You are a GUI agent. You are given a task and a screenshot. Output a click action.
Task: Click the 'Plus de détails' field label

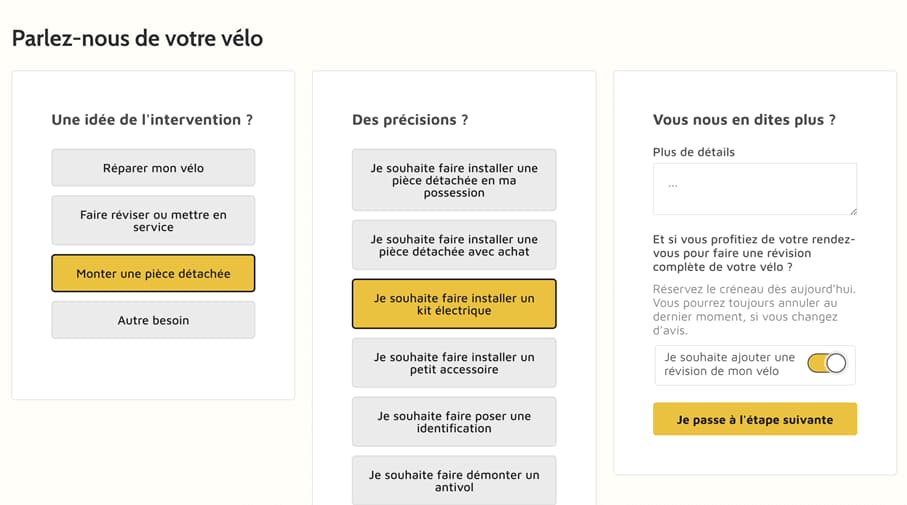(x=694, y=152)
